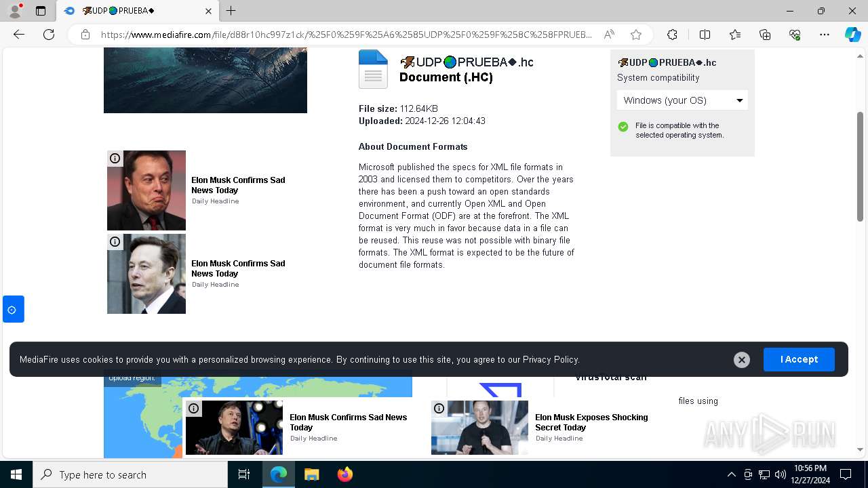This screenshot has height=488, width=868.
Task: Click the 'File size: 112.64KB' text
Action: pos(398,108)
